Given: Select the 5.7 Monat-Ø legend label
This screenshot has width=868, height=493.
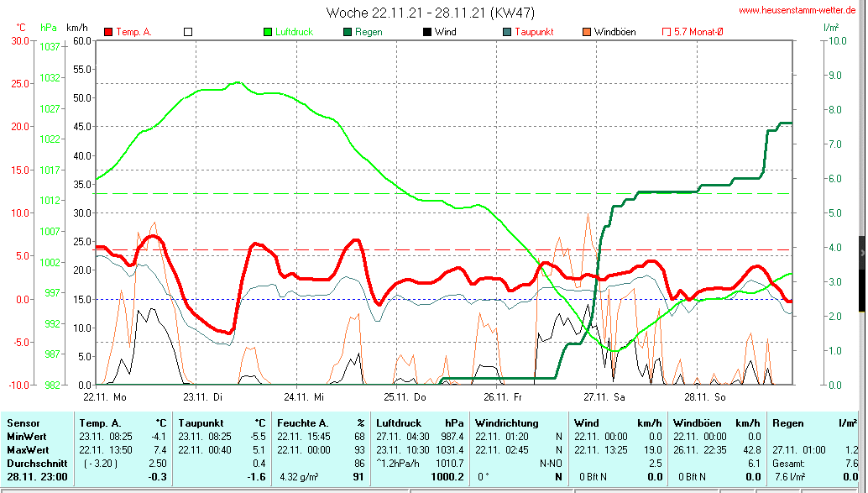Looking at the screenshot, I should [698, 32].
